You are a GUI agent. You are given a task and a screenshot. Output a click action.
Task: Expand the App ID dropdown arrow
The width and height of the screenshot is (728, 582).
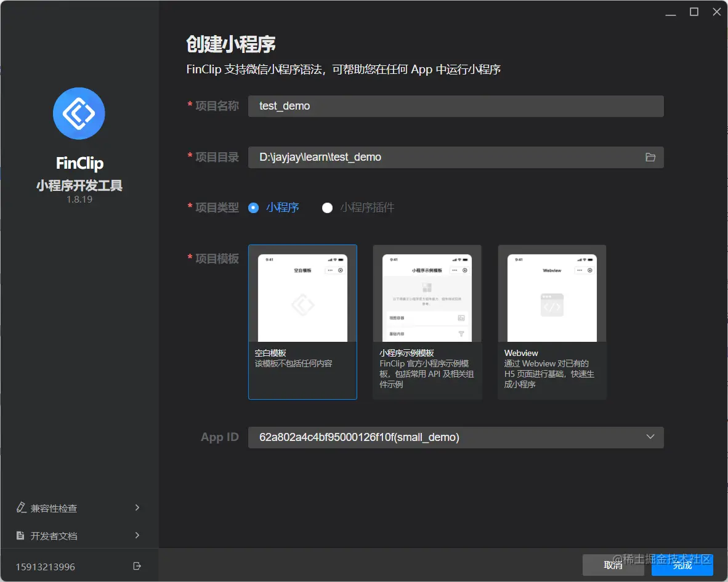point(650,437)
